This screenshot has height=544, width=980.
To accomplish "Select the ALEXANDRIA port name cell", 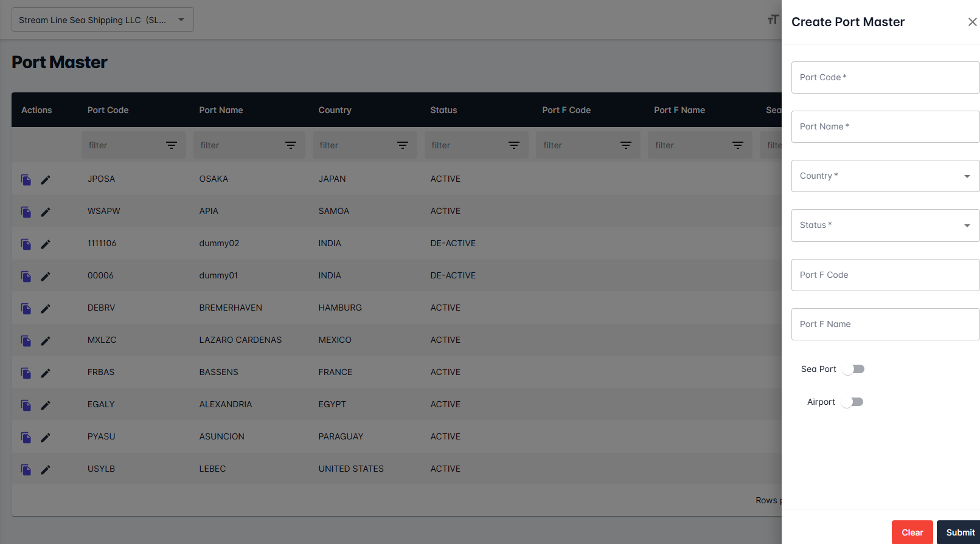I will [225, 404].
